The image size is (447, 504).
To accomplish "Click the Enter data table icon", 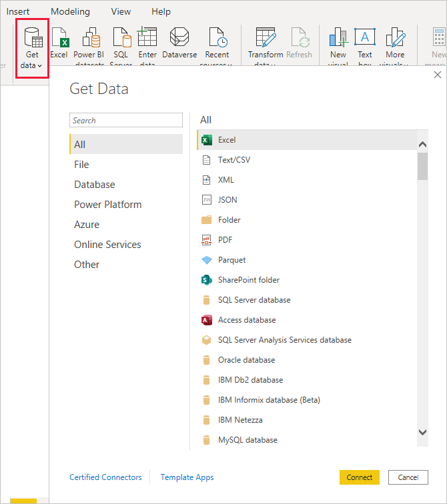I will pos(147,37).
